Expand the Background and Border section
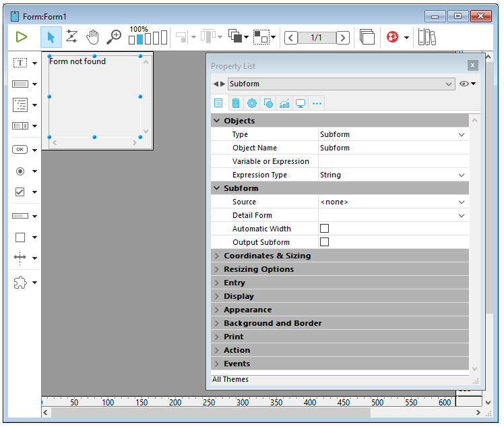 point(272,323)
